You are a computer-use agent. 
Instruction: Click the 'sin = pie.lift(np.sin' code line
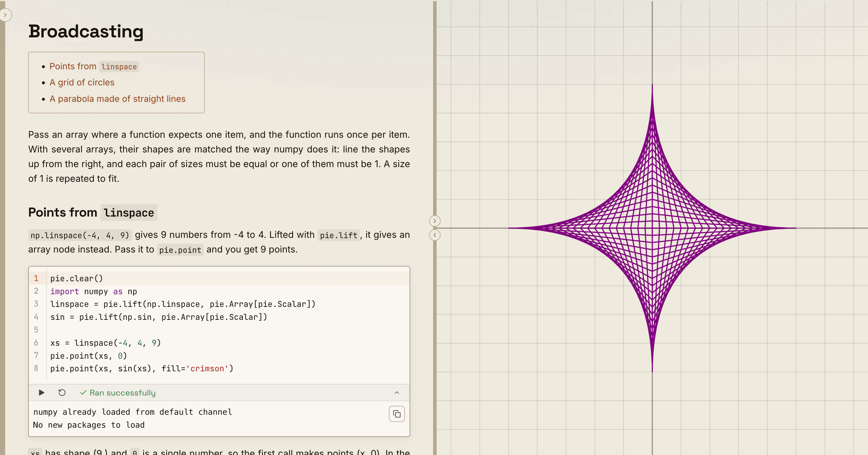[x=159, y=317]
